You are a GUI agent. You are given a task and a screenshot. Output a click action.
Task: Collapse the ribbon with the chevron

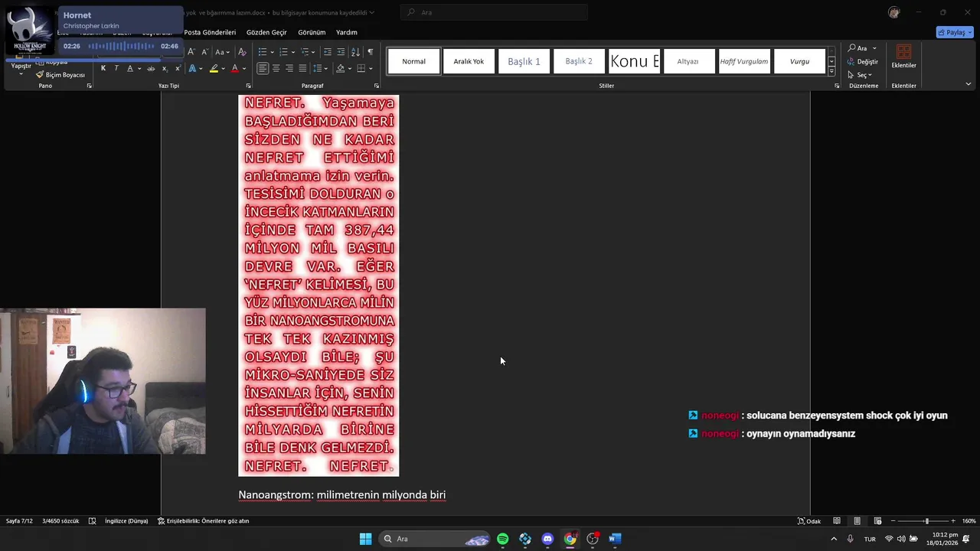[x=969, y=84]
